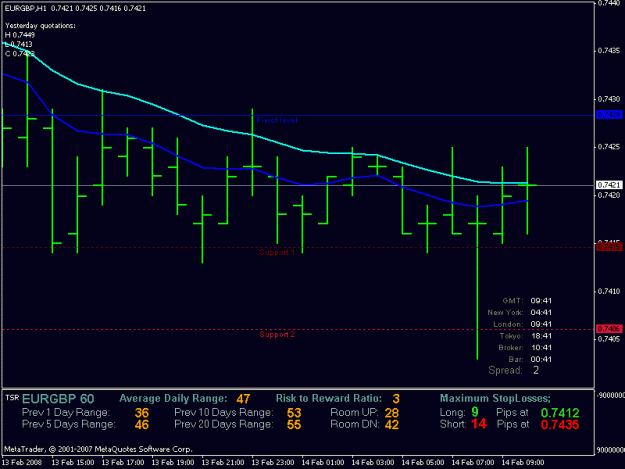The width and height of the screenshot is (625, 469).
Task: Click the '14 Feb 05:00' time axis label
Action: point(423,463)
